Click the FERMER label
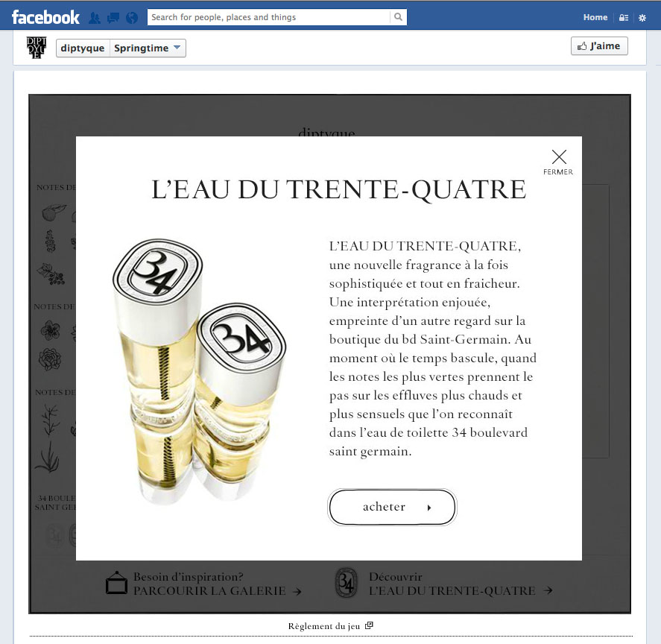 [x=558, y=172]
